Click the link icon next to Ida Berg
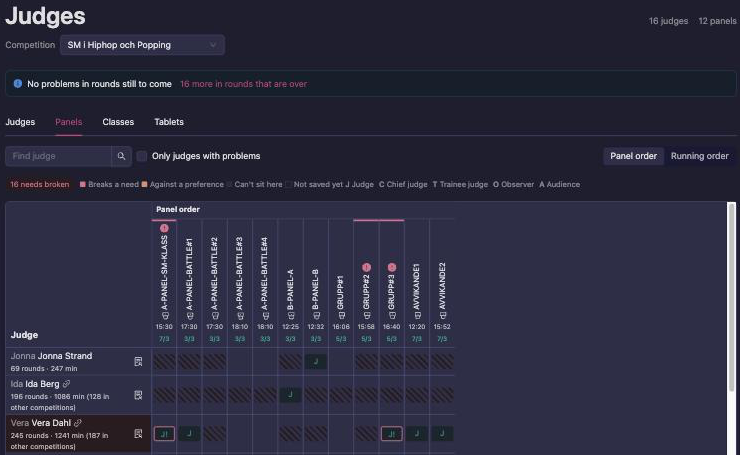740x455 pixels. pos(67,384)
